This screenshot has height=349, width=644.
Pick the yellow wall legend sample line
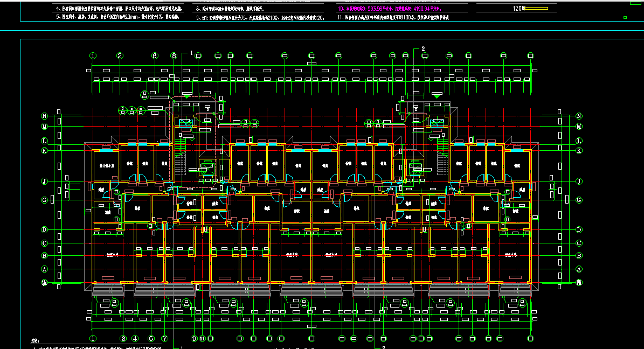point(537,8)
